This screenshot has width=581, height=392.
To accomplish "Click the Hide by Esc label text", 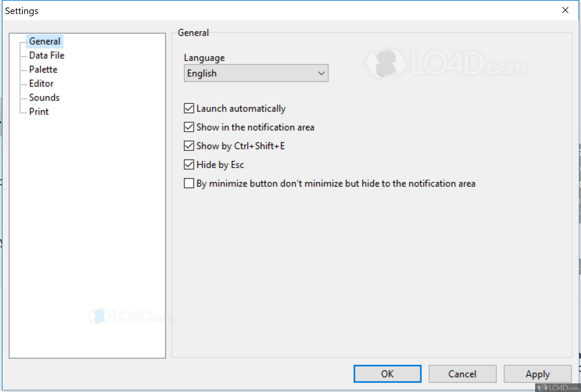I will [220, 165].
